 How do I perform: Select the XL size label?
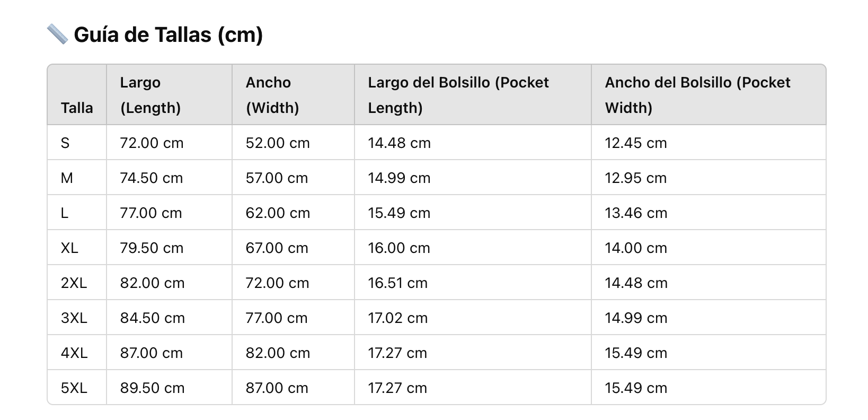point(69,248)
